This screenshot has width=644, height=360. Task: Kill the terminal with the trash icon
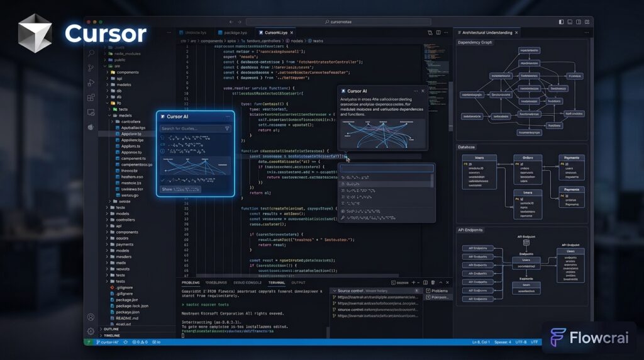[x=433, y=283]
